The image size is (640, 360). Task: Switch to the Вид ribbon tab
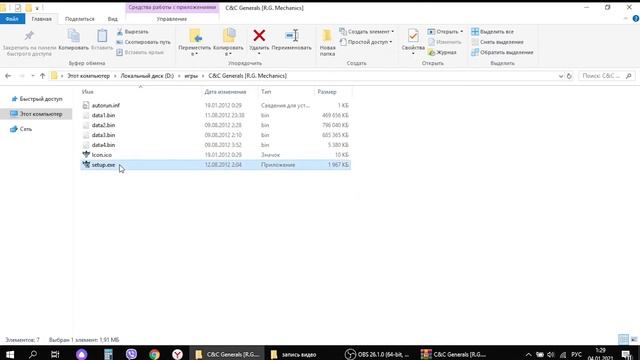pos(113,19)
